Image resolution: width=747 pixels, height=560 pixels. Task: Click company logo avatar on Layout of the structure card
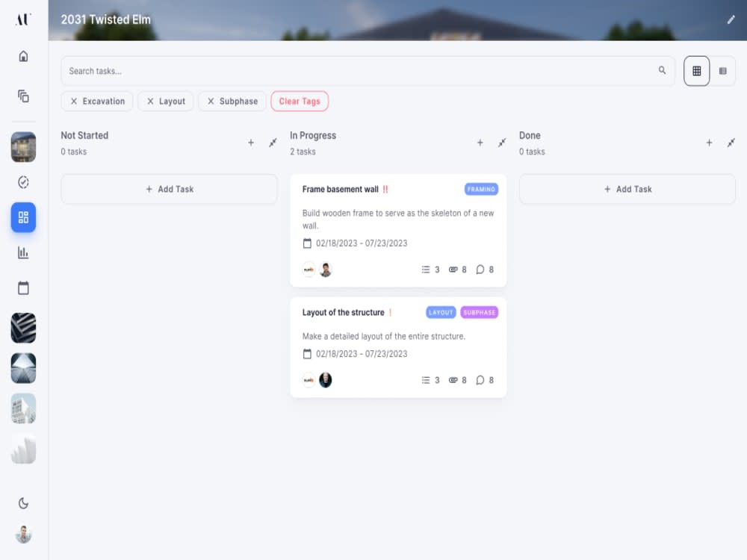309,380
